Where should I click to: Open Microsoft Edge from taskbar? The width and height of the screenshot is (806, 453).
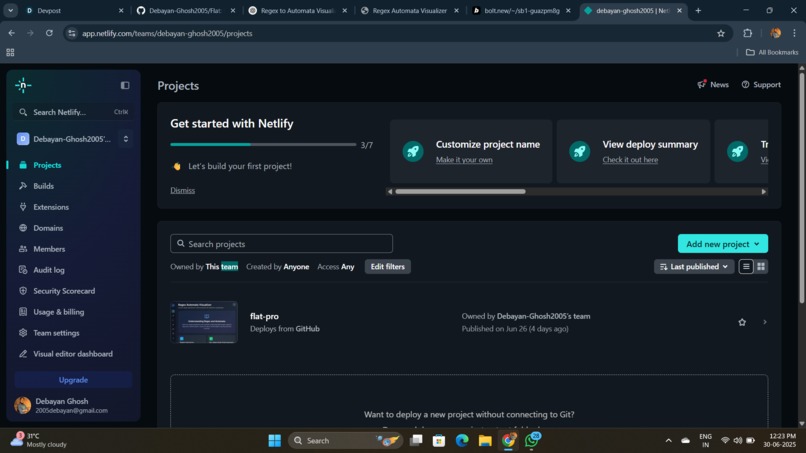coord(462,441)
